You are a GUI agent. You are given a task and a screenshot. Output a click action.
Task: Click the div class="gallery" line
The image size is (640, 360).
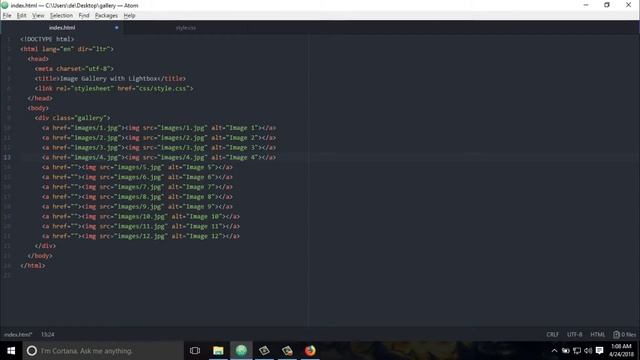[x=73, y=118]
